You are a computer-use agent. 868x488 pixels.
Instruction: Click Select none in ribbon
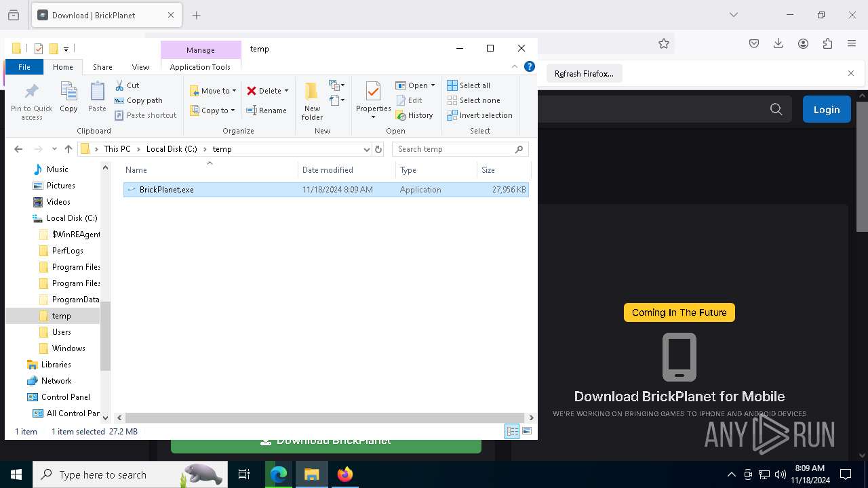click(x=473, y=100)
